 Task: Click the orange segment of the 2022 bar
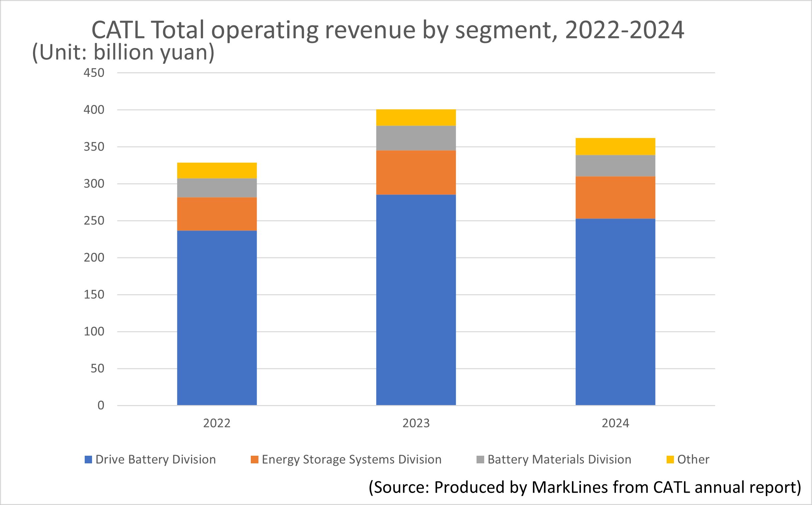tap(217, 214)
